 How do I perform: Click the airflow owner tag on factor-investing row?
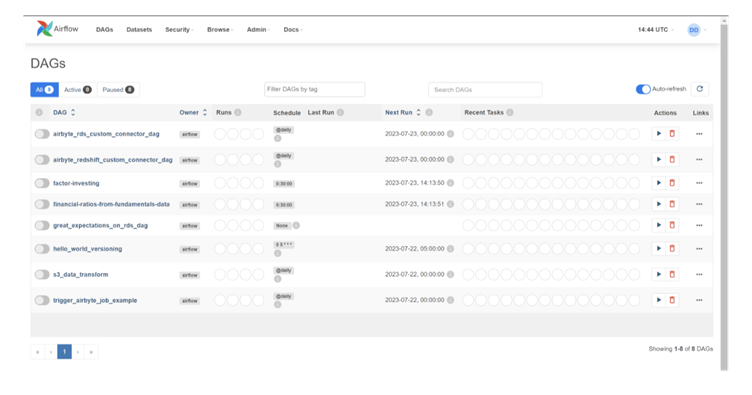coord(189,184)
